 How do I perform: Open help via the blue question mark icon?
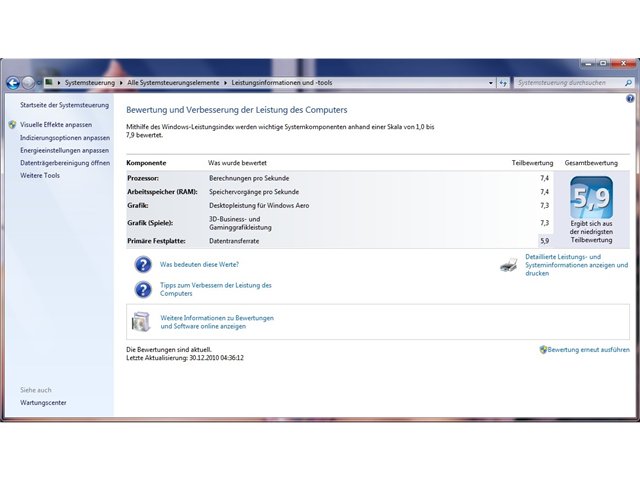pos(630,98)
